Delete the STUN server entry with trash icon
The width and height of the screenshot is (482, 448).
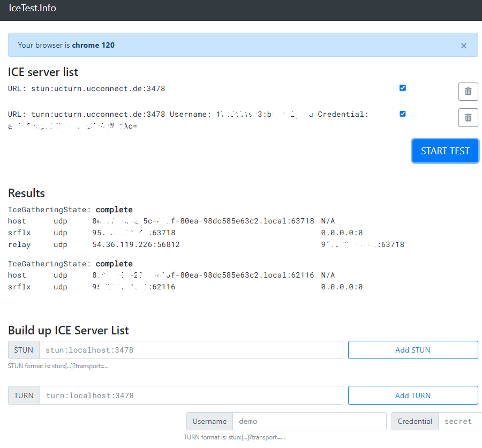point(468,92)
